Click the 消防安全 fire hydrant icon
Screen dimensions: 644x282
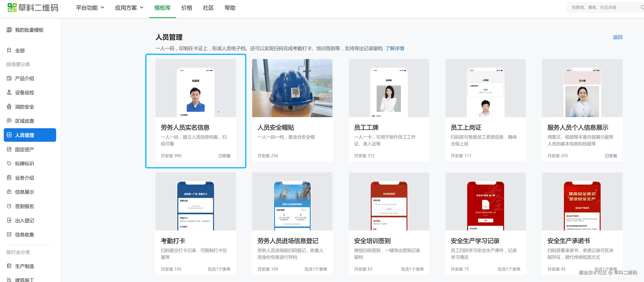click(9, 107)
